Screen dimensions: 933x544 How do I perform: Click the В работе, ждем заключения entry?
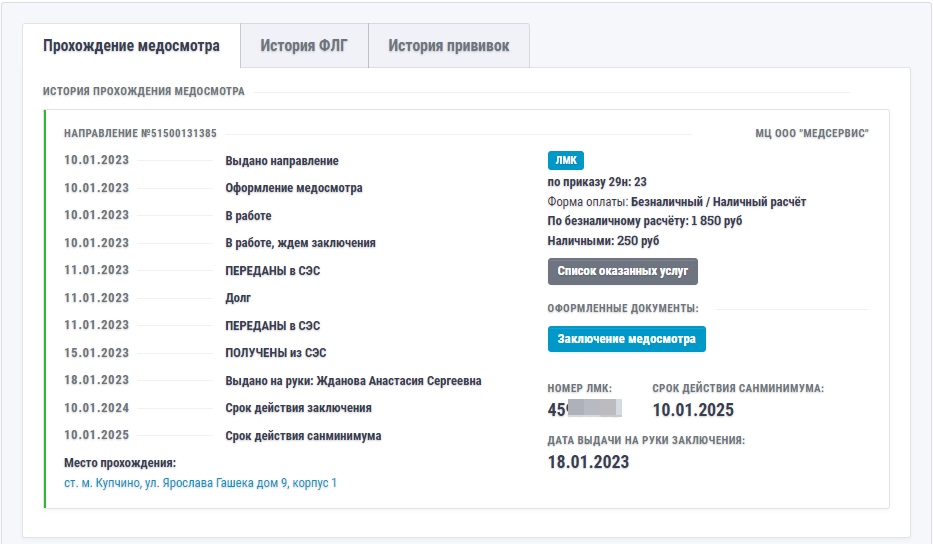click(x=300, y=243)
